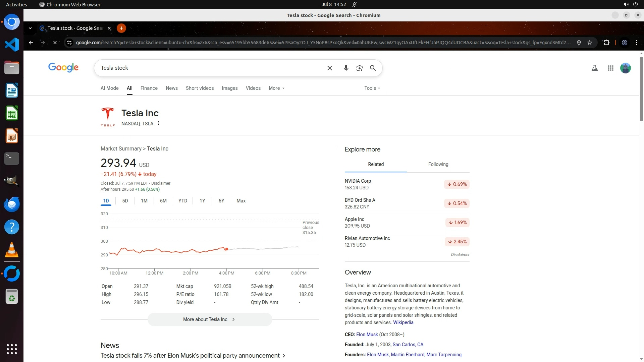644x362 pixels.
Task: Bookmark this page with star icon
Action: (590, 43)
